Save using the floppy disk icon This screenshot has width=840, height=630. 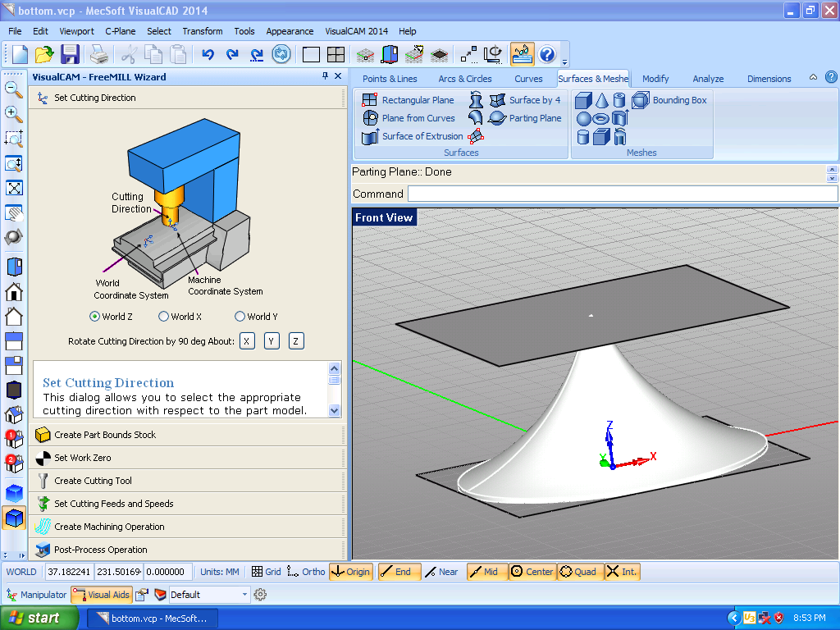(71, 54)
